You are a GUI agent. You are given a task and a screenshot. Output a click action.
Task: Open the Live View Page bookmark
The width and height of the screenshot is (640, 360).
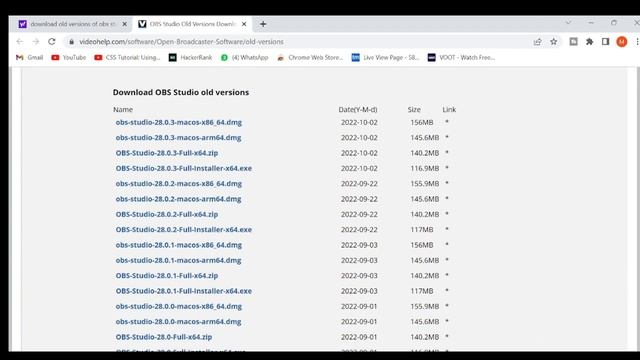pyautogui.click(x=386, y=58)
